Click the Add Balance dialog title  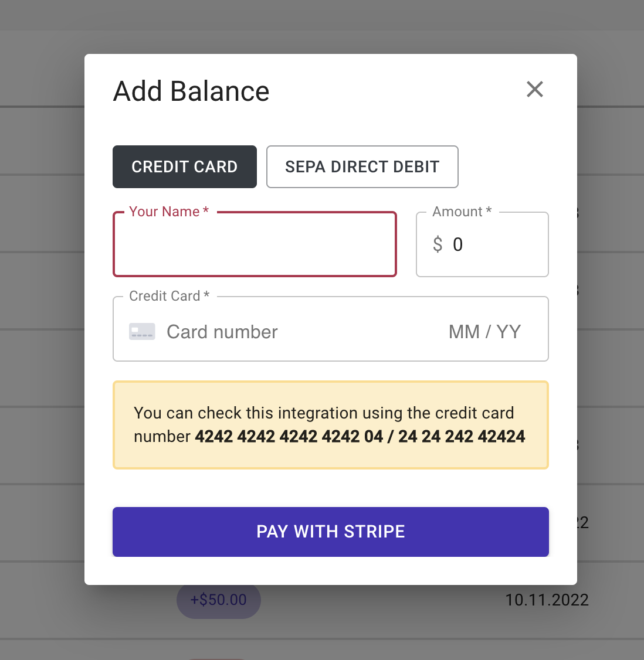191,91
